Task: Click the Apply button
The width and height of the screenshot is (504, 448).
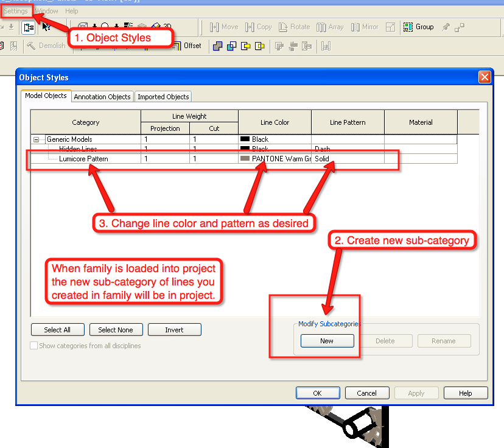Action: pos(416,393)
